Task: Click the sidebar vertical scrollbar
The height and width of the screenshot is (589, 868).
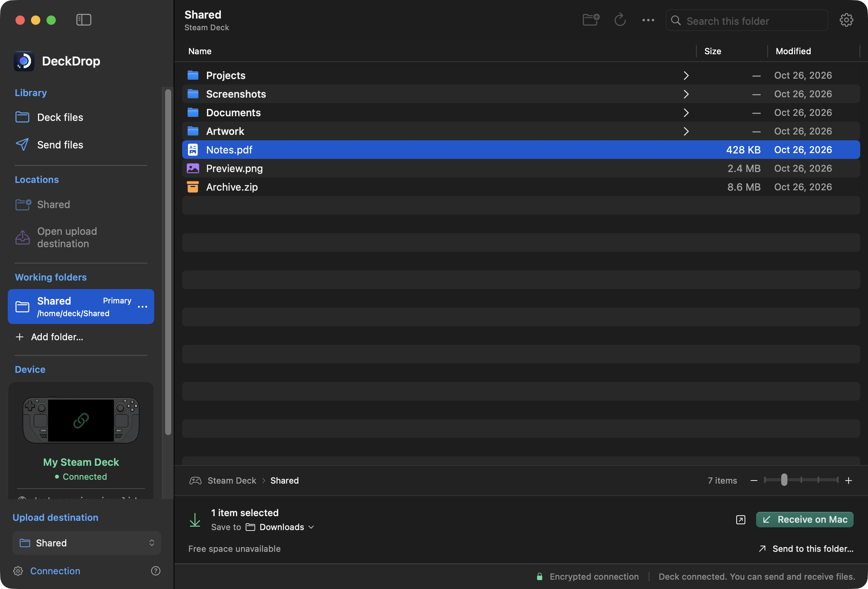Action: tap(168, 262)
